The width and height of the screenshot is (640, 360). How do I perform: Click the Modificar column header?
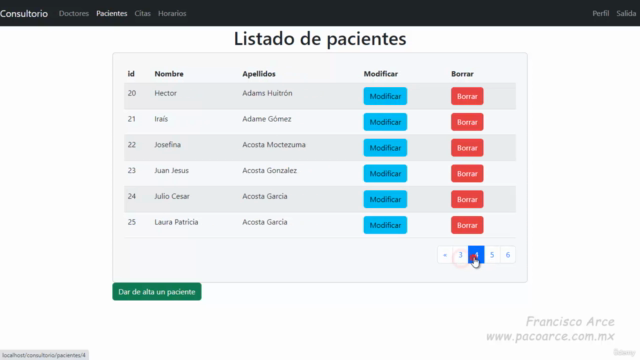[380, 74]
